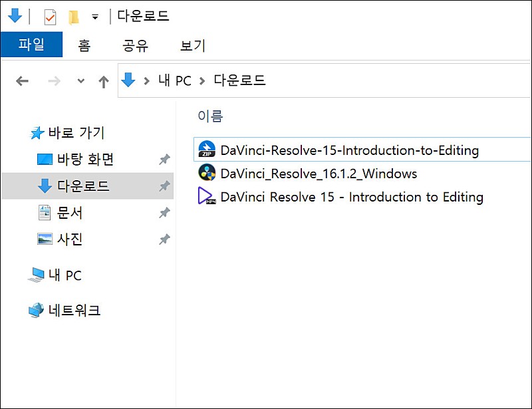Click the picture icon beside 사진
Viewport: 532px width, 409px height.
tap(45, 239)
